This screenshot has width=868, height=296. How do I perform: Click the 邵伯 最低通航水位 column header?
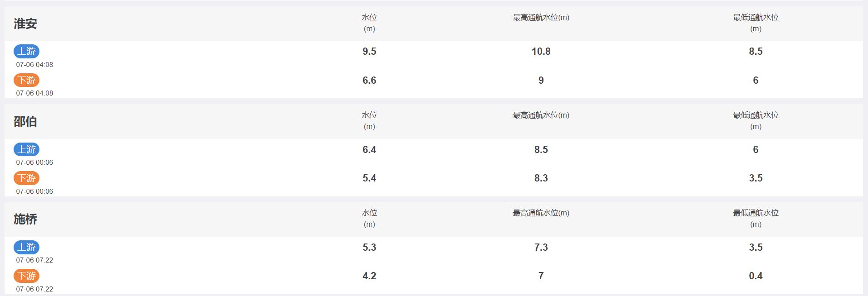(x=756, y=121)
